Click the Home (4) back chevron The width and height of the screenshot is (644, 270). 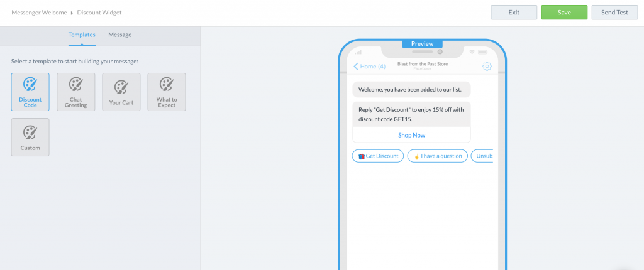click(356, 66)
